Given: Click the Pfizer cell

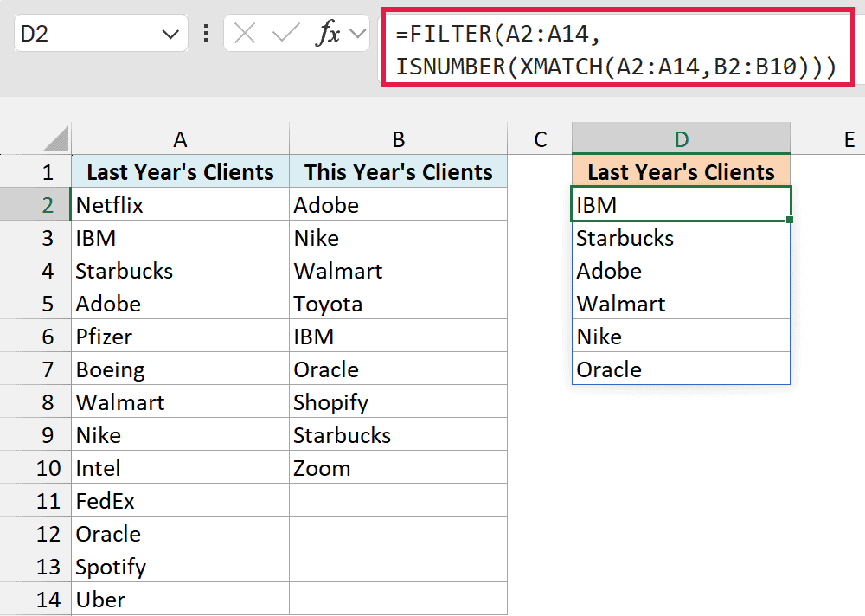Looking at the screenshot, I should click(x=180, y=336).
